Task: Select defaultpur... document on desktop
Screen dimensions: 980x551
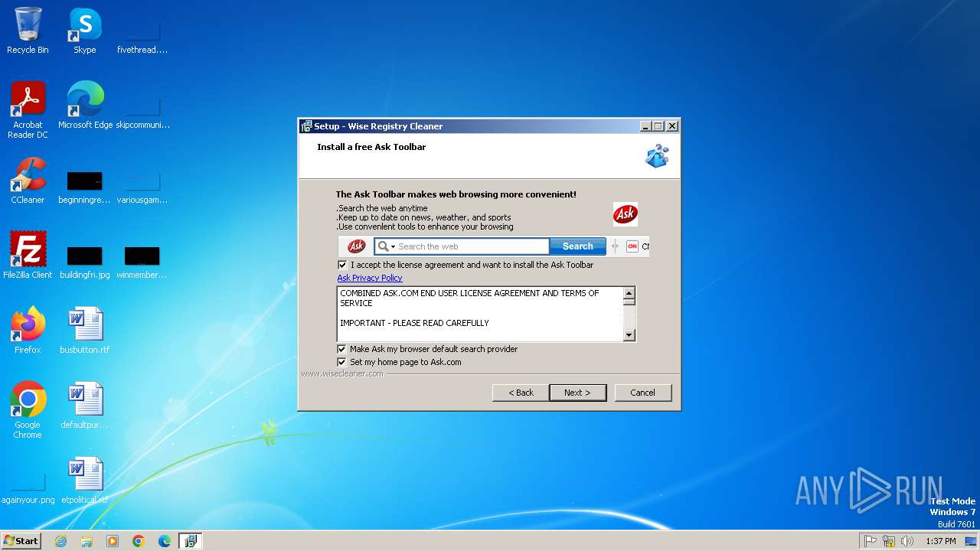Action: (85, 406)
